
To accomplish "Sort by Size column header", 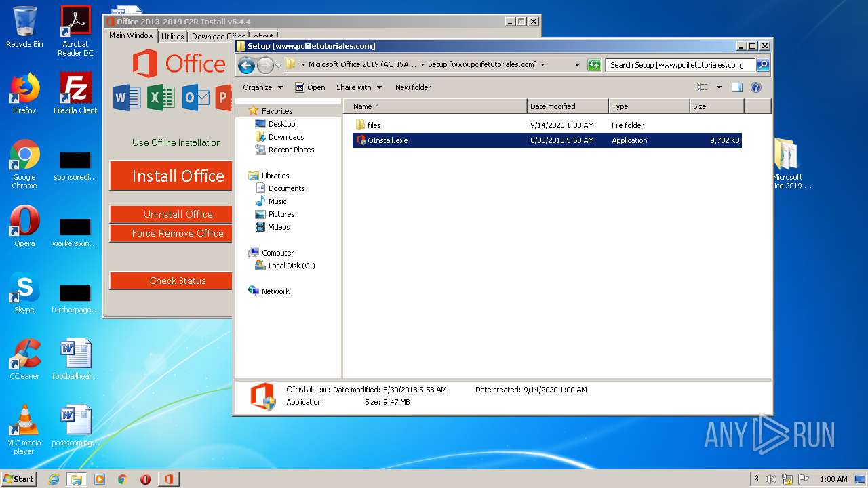I will click(x=717, y=106).
